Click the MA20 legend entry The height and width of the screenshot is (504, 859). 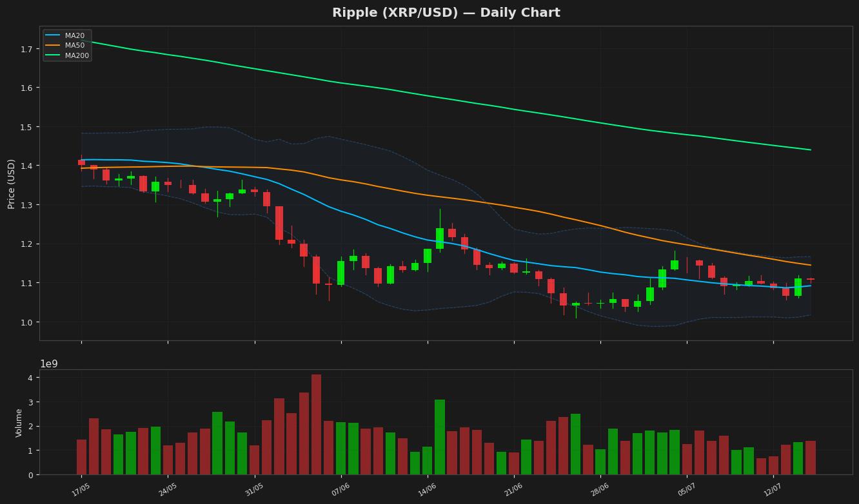pos(64,35)
